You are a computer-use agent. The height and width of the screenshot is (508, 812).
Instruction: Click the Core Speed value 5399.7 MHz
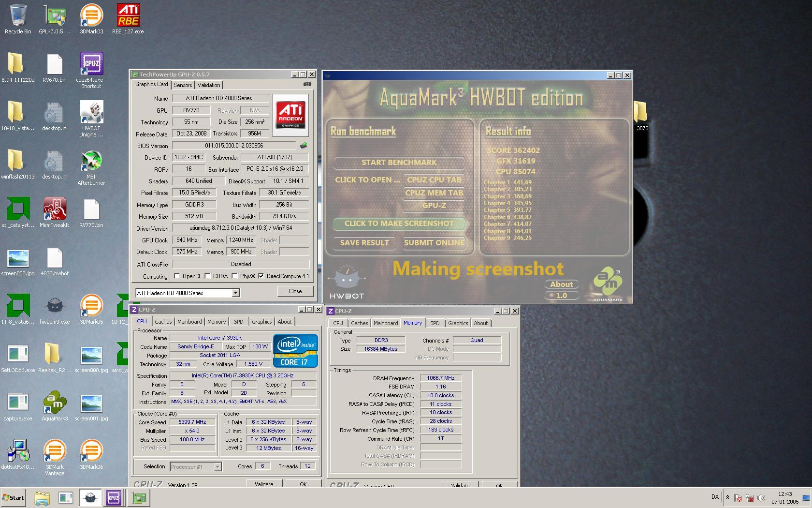coord(192,422)
